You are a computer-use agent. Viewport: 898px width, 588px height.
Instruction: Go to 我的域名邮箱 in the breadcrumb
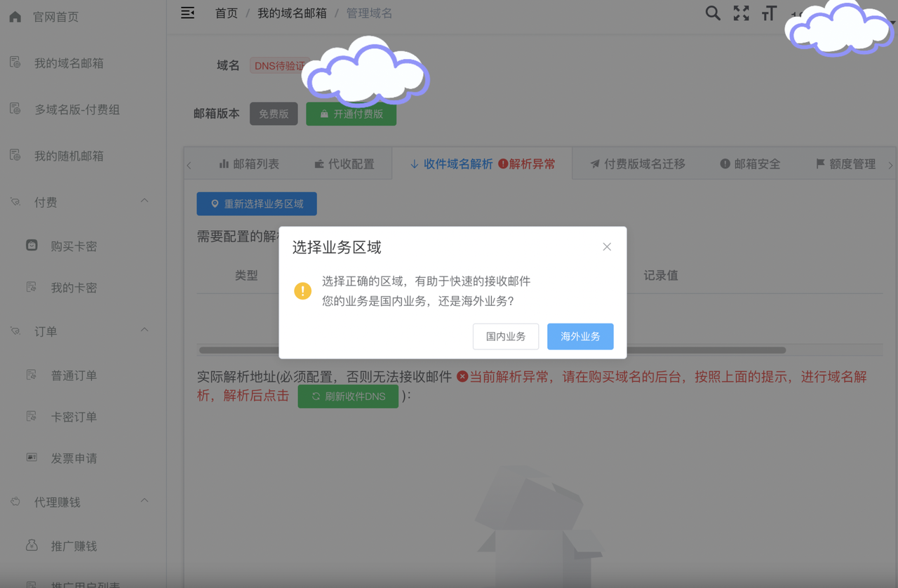[292, 13]
